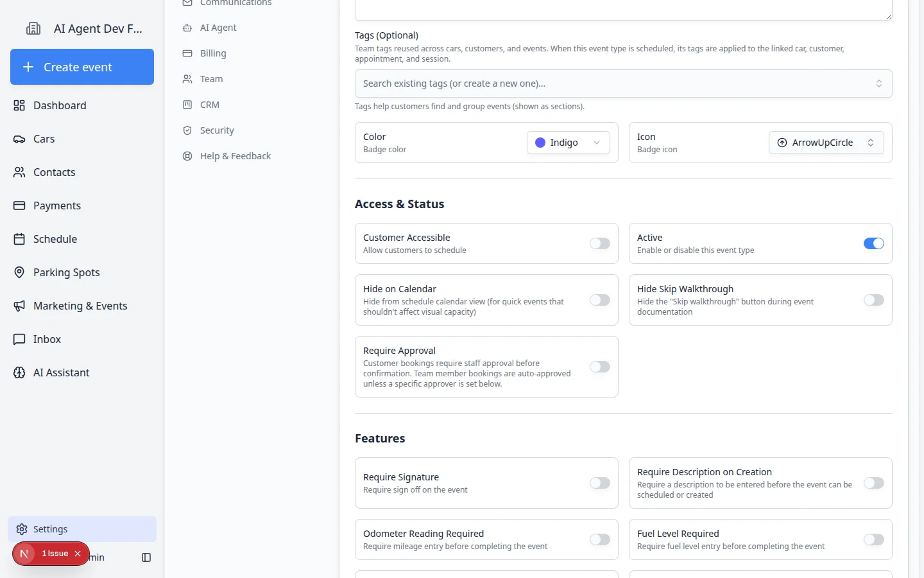Click the Inbox message icon
This screenshot has height=578, width=924.
tap(19, 339)
